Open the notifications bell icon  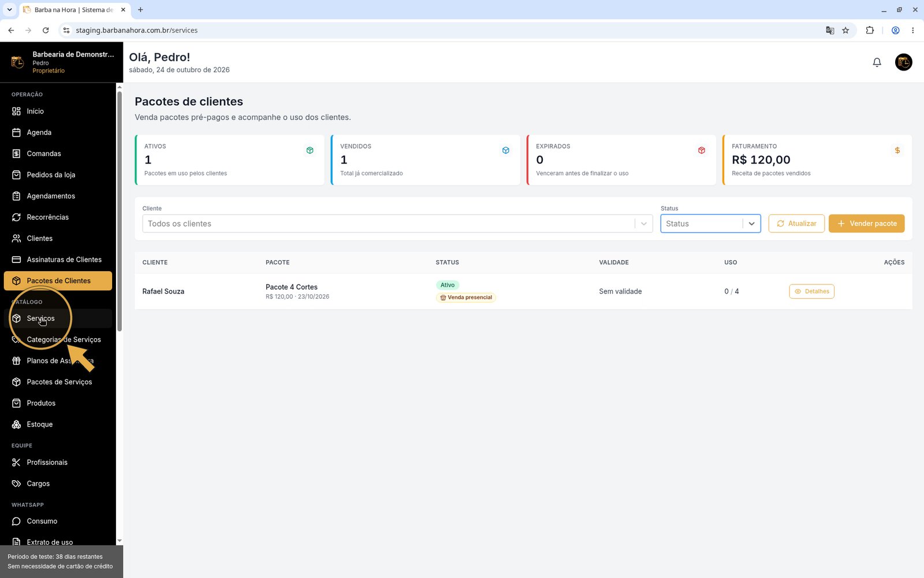pyautogui.click(x=877, y=62)
